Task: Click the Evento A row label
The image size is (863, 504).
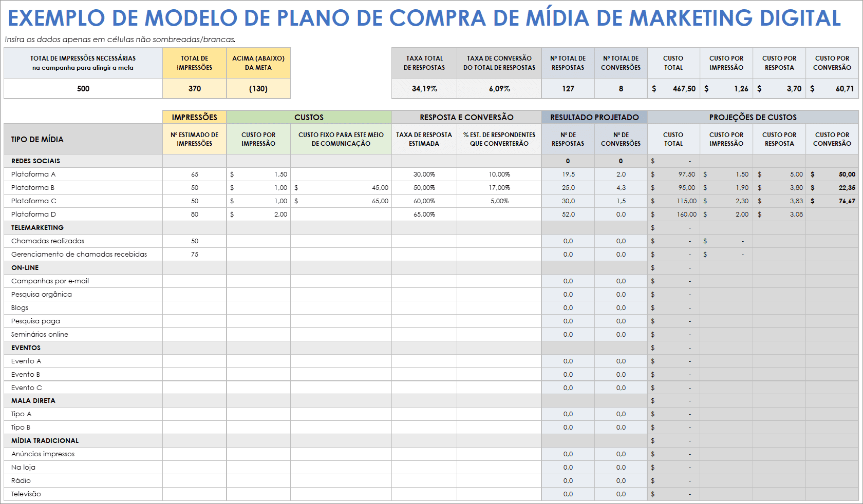Action: tap(26, 361)
